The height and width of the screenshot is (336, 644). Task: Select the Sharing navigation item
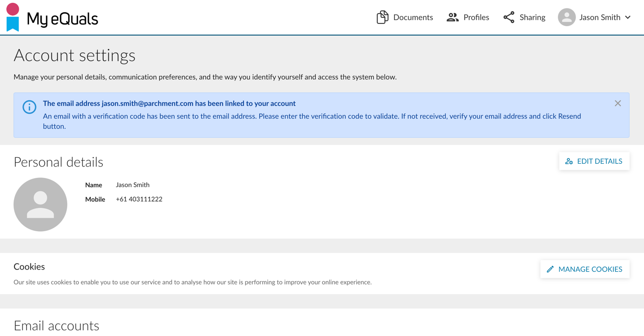point(524,17)
